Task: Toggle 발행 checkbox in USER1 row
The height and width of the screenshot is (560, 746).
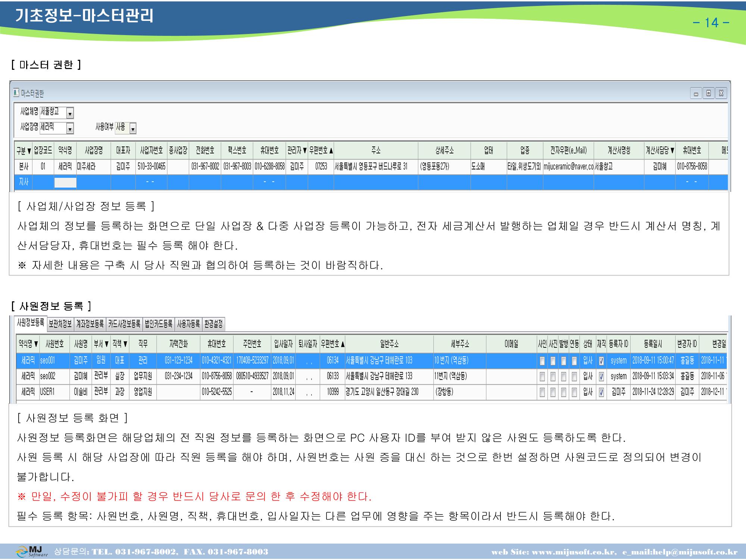Action: click(x=564, y=392)
